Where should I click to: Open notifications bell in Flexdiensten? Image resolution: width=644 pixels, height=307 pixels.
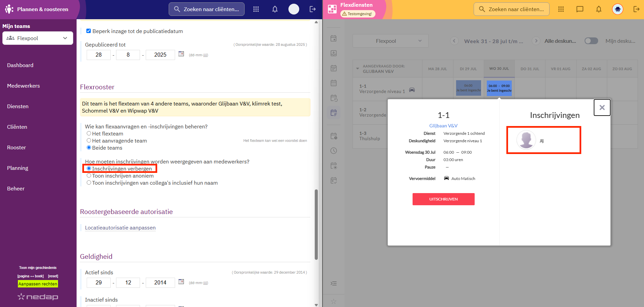(x=599, y=9)
